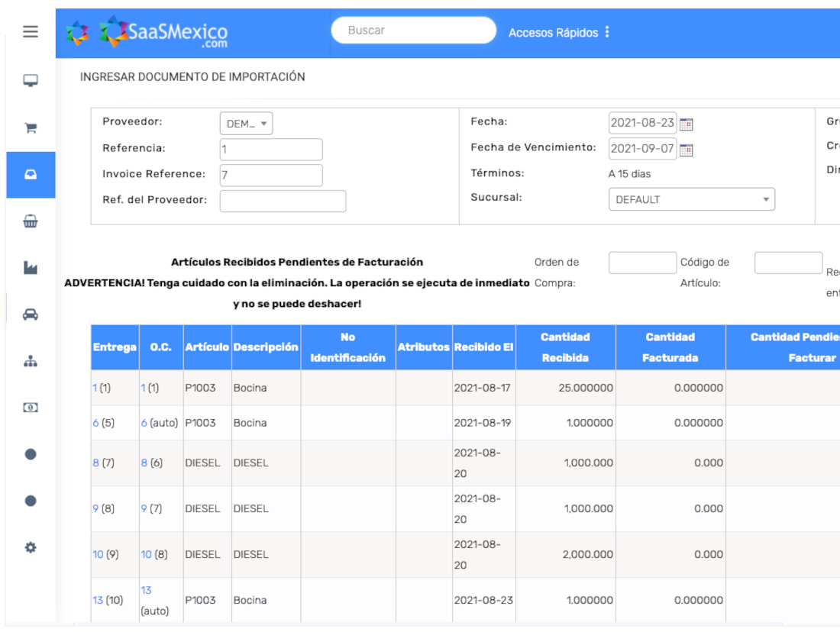
Task: Click the Fecha date field
Action: tap(642, 123)
